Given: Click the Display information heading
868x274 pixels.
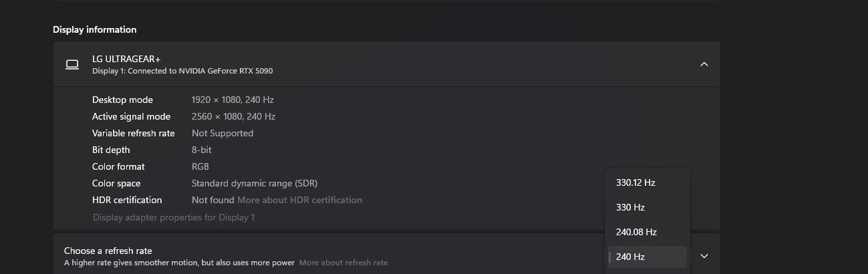Looking at the screenshot, I should click(x=94, y=29).
